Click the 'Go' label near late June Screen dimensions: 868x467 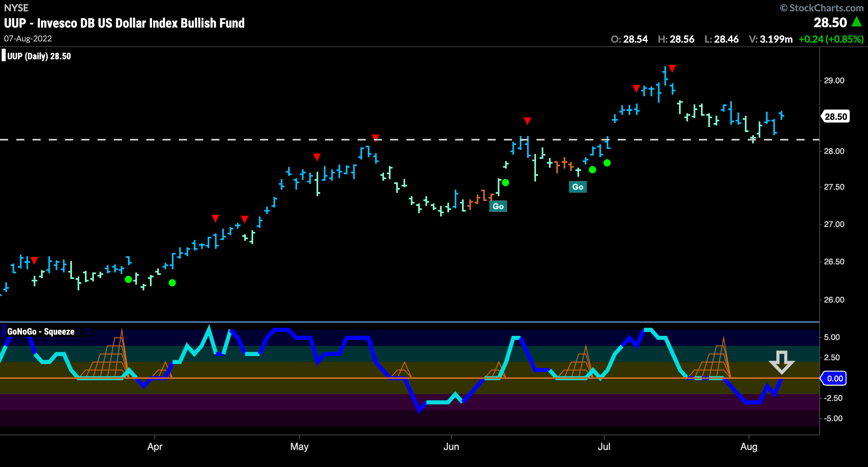pos(577,187)
